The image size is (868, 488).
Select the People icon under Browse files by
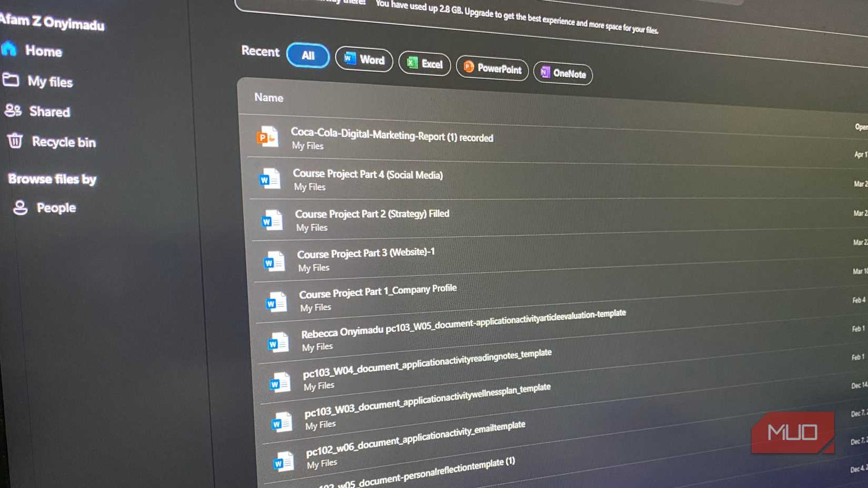point(19,206)
